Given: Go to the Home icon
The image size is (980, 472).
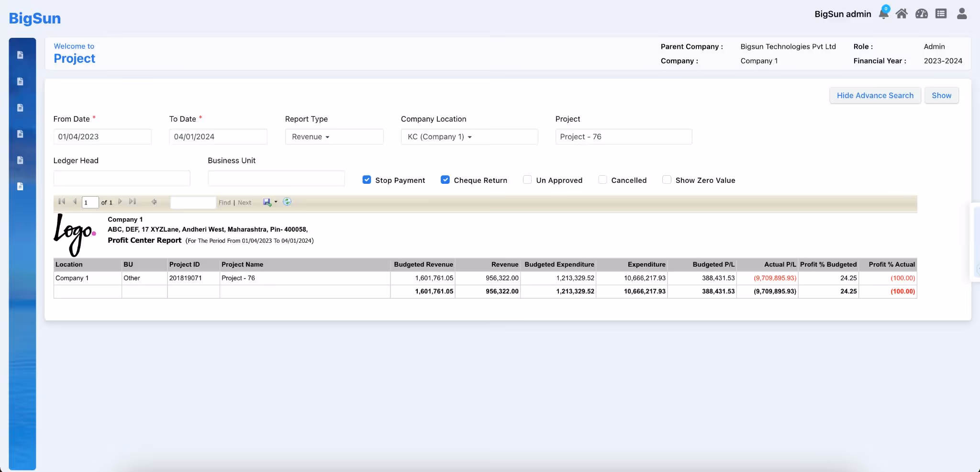Looking at the screenshot, I should [x=902, y=14].
